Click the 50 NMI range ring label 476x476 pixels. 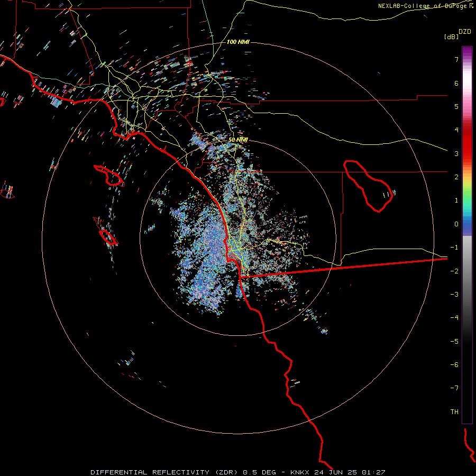(x=238, y=140)
